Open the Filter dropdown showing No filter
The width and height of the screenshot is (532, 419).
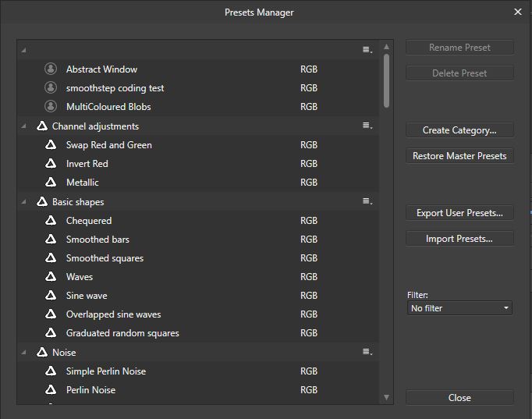(459, 308)
